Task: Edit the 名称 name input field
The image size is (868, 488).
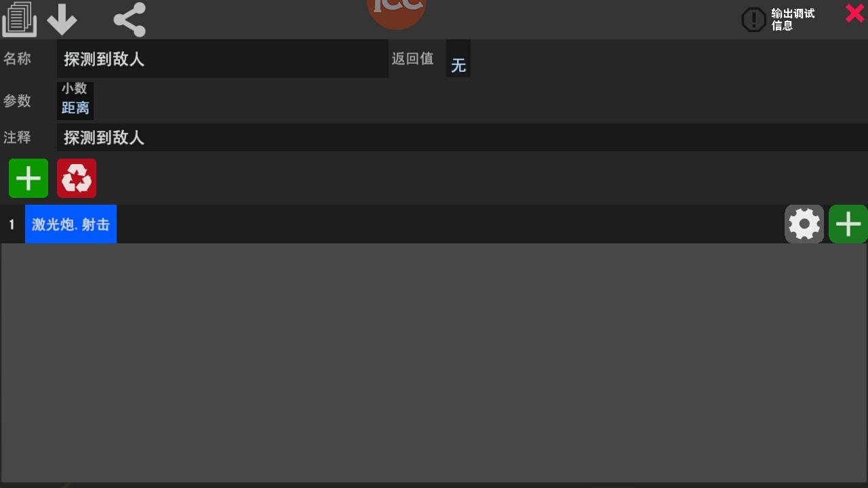Action: point(222,59)
